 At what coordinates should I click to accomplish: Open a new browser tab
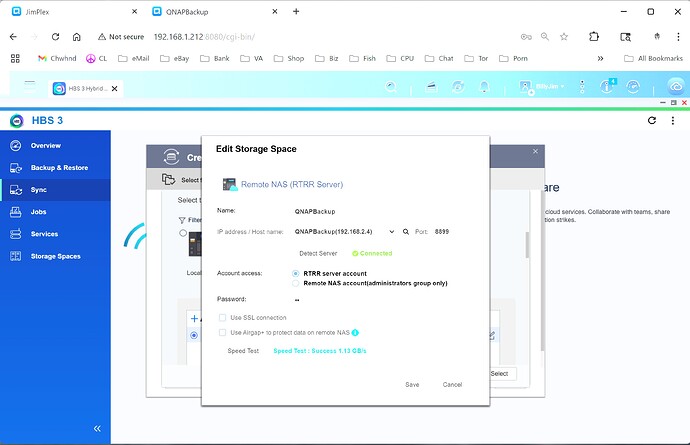(x=296, y=11)
